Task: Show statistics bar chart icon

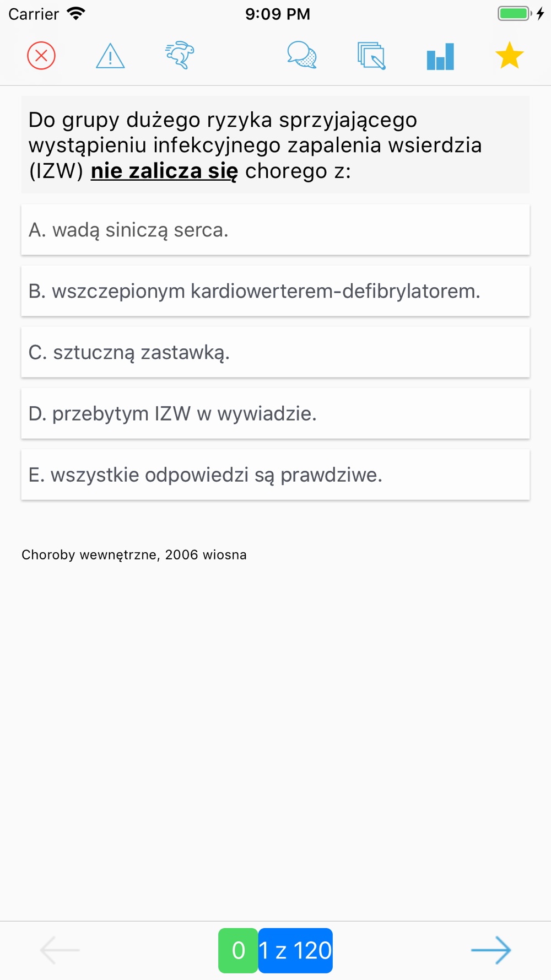Action: pyautogui.click(x=440, y=56)
